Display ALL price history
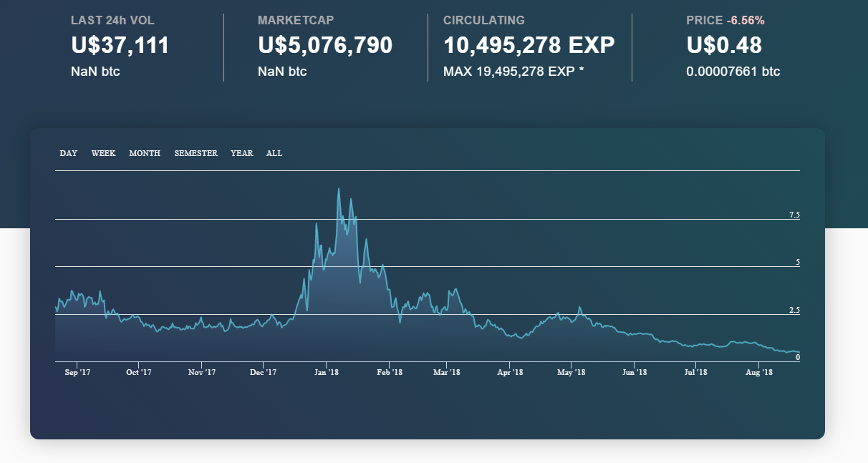 (274, 153)
